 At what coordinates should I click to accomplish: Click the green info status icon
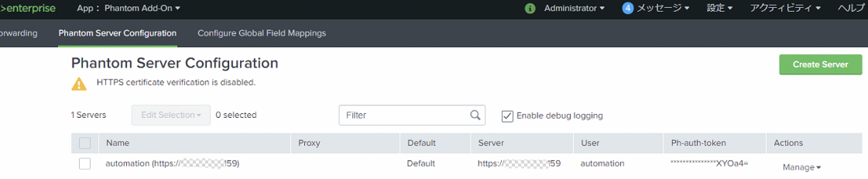[530, 9]
